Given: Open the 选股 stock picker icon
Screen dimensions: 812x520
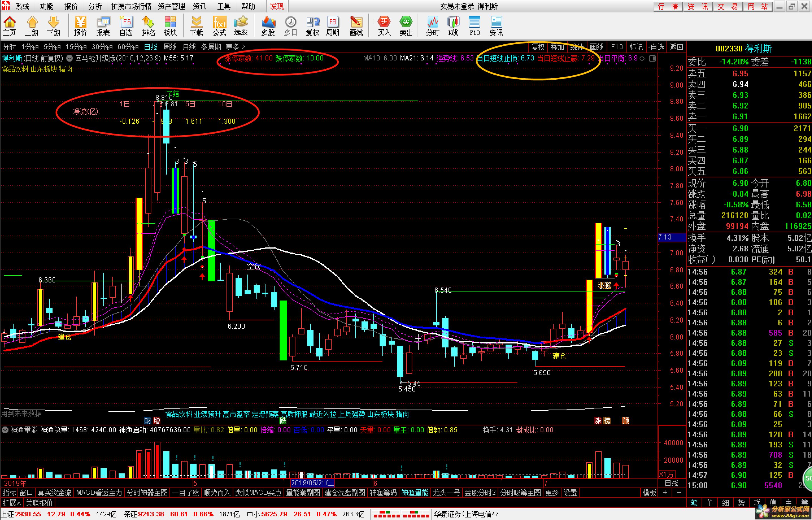Looking at the screenshot, I should click(241, 26).
